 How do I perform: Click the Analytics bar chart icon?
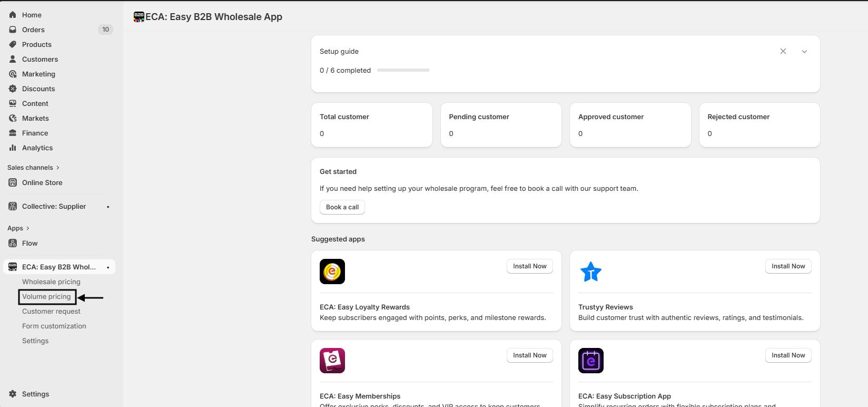13,148
